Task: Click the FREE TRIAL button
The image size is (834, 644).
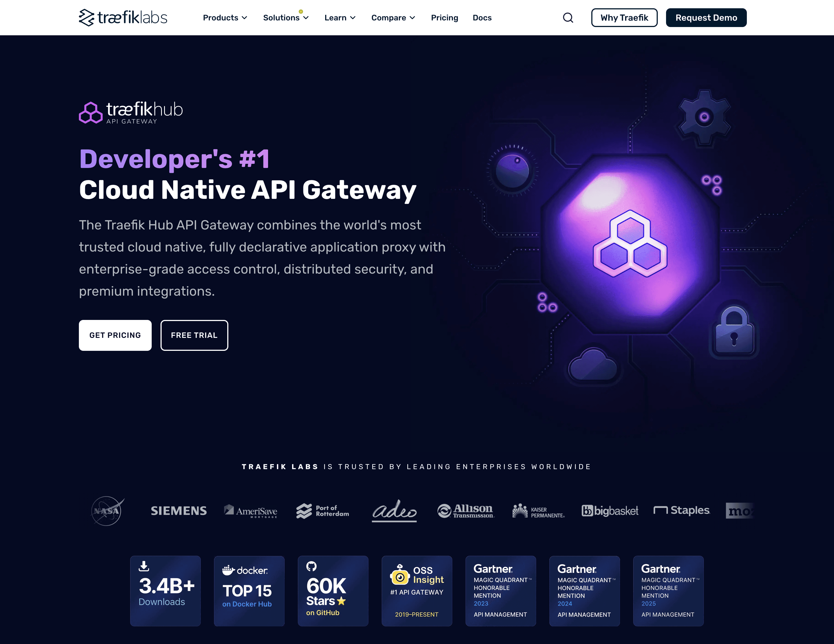Action: click(x=194, y=335)
